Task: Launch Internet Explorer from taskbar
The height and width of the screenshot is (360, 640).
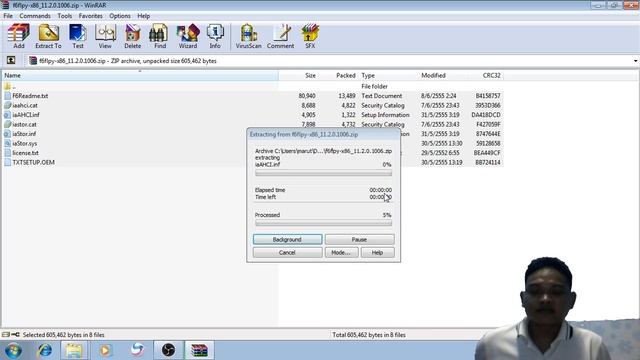Action: point(44,350)
